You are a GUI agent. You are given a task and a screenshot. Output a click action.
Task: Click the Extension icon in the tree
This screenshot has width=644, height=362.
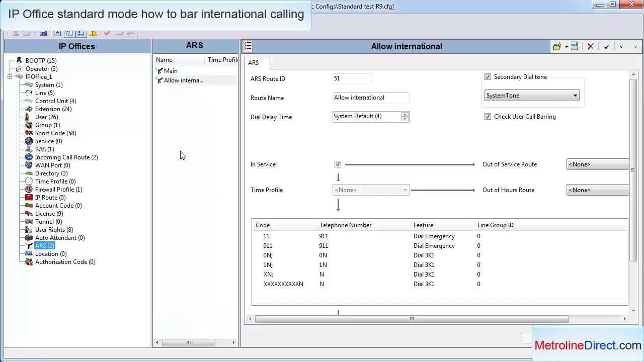[x=29, y=109]
